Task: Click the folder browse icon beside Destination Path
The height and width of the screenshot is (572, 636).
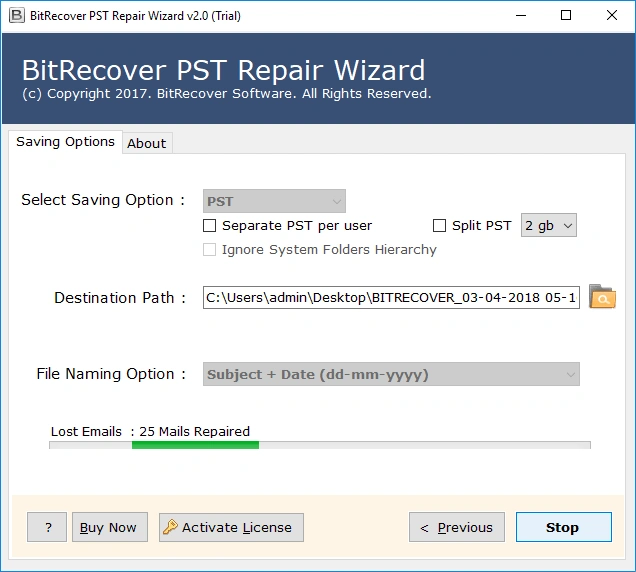Action: click(x=602, y=297)
